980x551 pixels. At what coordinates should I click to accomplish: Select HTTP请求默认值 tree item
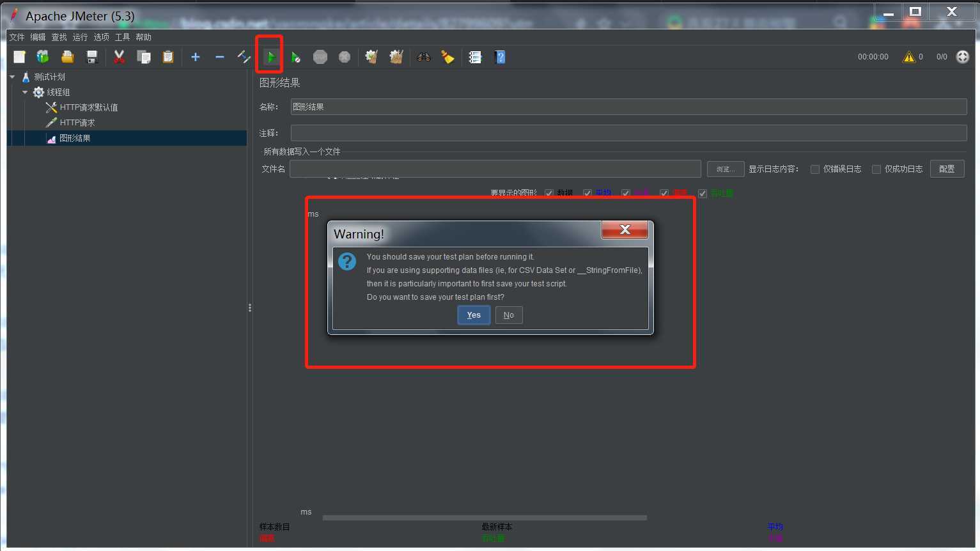pyautogui.click(x=89, y=107)
